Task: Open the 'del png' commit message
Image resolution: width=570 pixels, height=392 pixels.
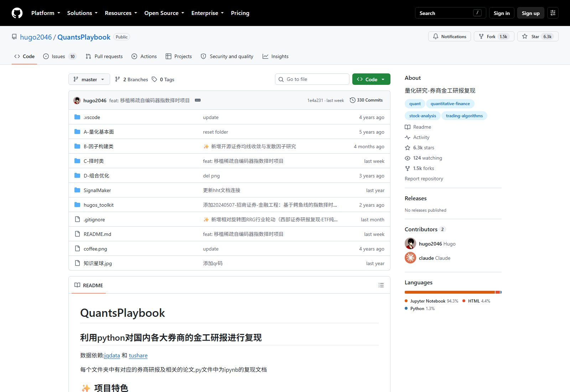Action: (211, 176)
